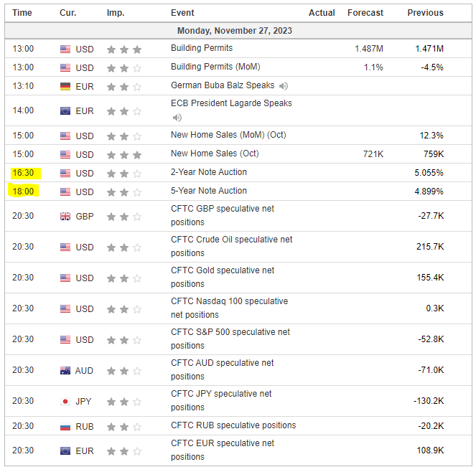Open the 2-Year Note Auction event
The image size is (476, 472).
point(208,172)
